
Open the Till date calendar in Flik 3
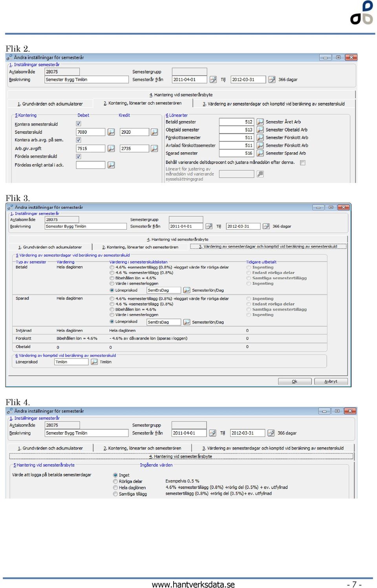click(266, 226)
